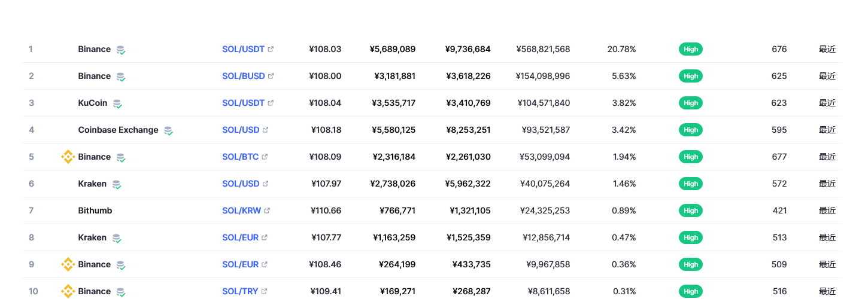Click the 最近 label in row 4
The width and height of the screenshot is (868, 299).
point(827,130)
